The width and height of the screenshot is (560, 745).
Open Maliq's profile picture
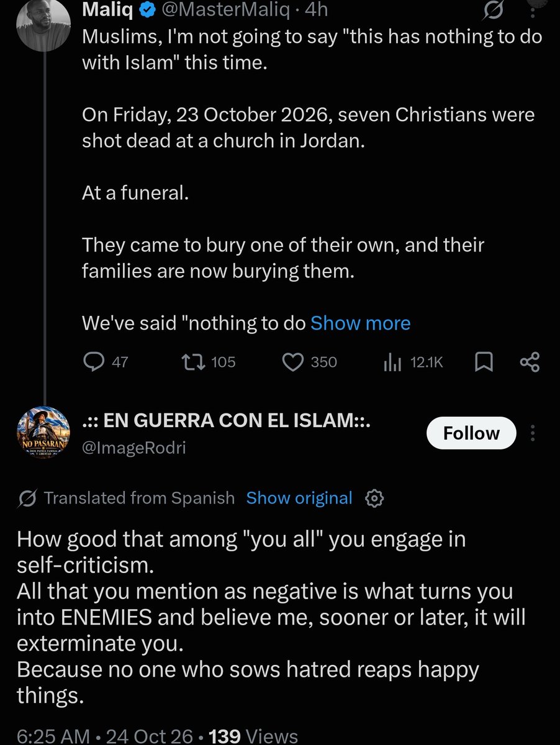[43, 23]
